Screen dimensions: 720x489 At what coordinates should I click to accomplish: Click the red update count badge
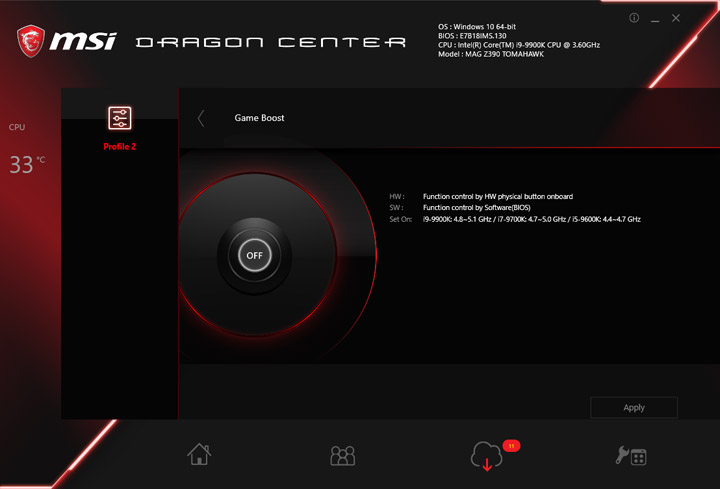511,446
